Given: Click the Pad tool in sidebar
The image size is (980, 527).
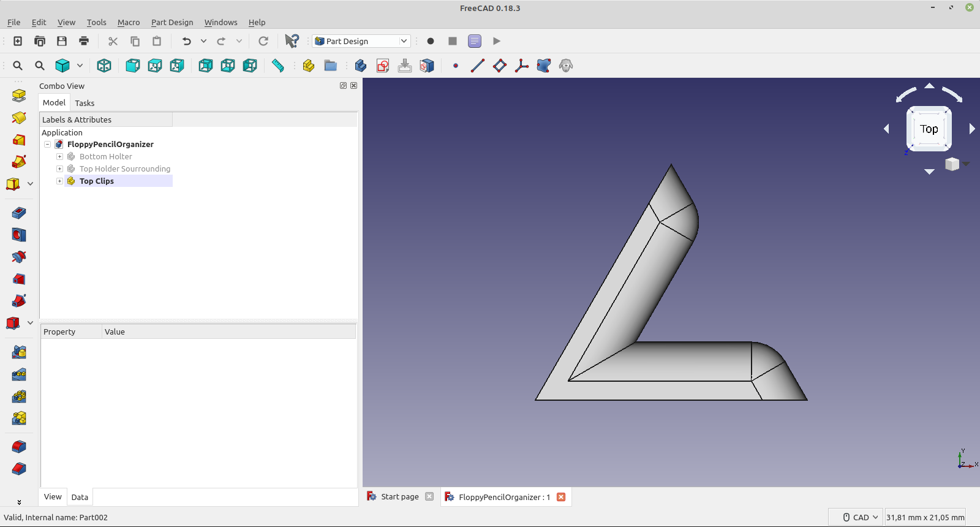Looking at the screenshot, I should 19,95.
